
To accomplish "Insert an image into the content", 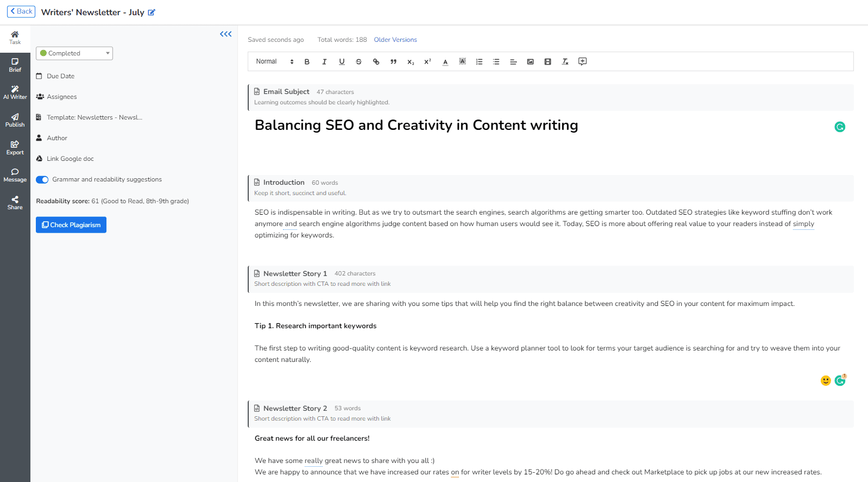I will pyautogui.click(x=530, y=62).
